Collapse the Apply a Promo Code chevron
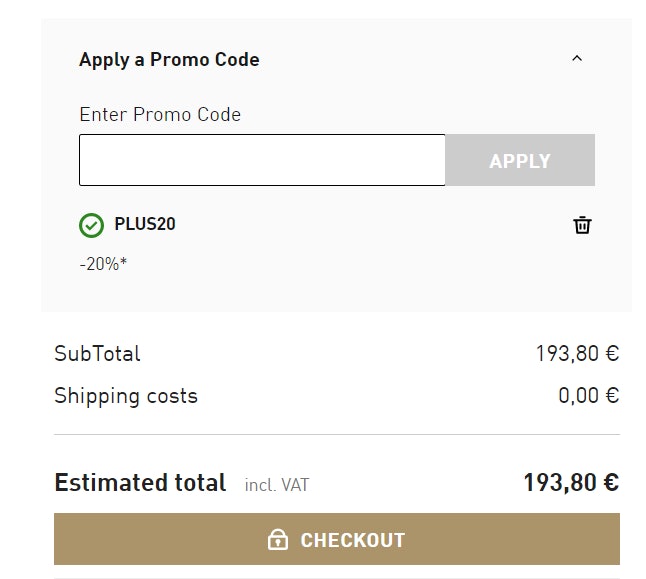This screenshot has height=579, width=646. pyautogui.click(x=577, y=59)
